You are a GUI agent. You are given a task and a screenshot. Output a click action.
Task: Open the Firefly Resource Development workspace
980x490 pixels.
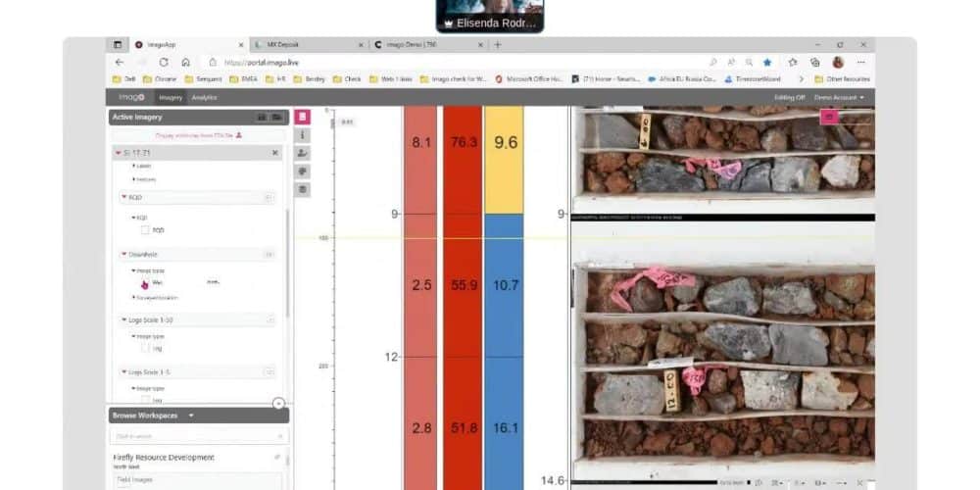pos(165,458)
